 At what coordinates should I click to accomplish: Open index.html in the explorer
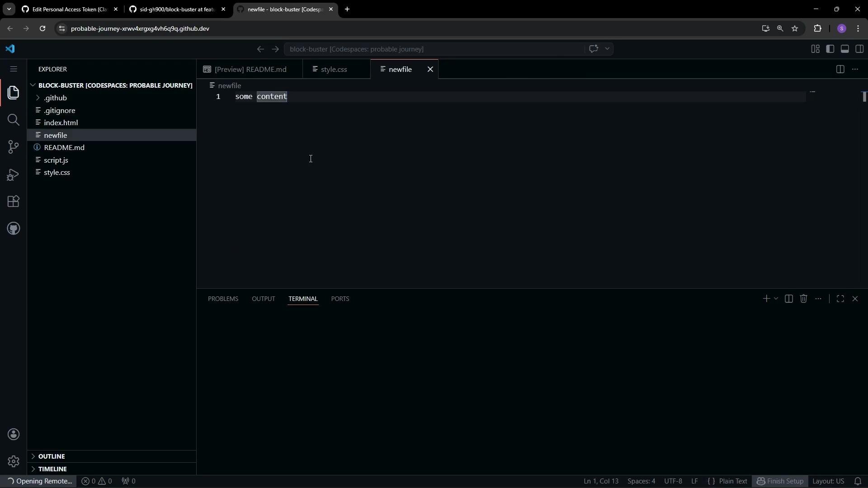point(112,123)
